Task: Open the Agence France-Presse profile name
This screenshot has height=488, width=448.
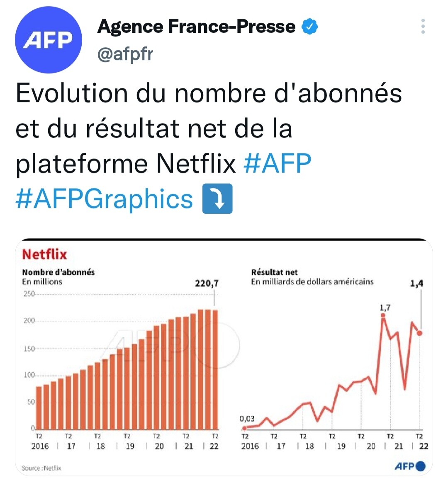Action: (x=196, y=27)
